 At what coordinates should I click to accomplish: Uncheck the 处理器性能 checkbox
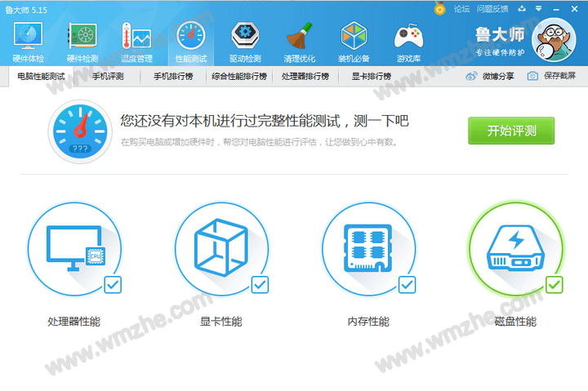(x=113, y=284)
